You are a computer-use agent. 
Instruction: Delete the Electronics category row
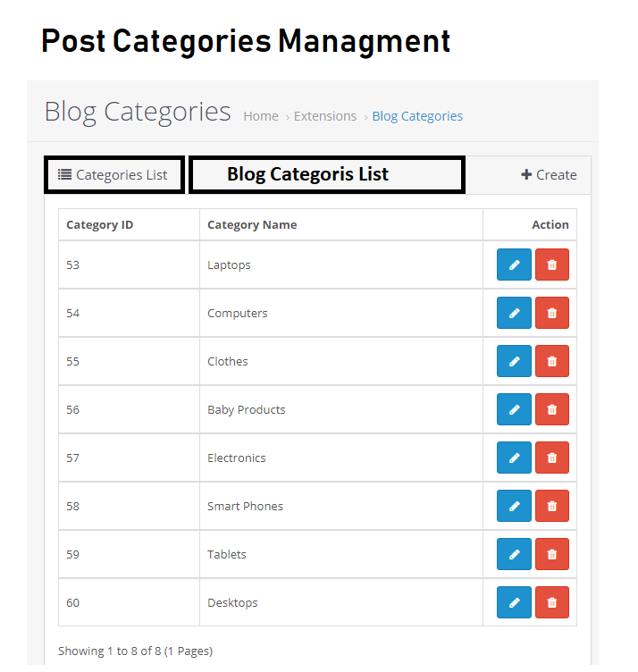pyautogui.click(x=552, y=458)
